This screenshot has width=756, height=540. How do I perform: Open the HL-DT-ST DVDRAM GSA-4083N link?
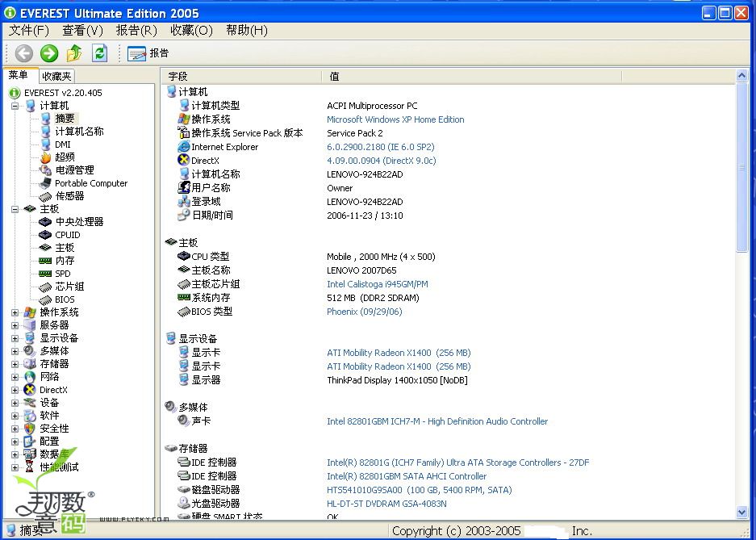pyautogui.click(x=386, y=504)
